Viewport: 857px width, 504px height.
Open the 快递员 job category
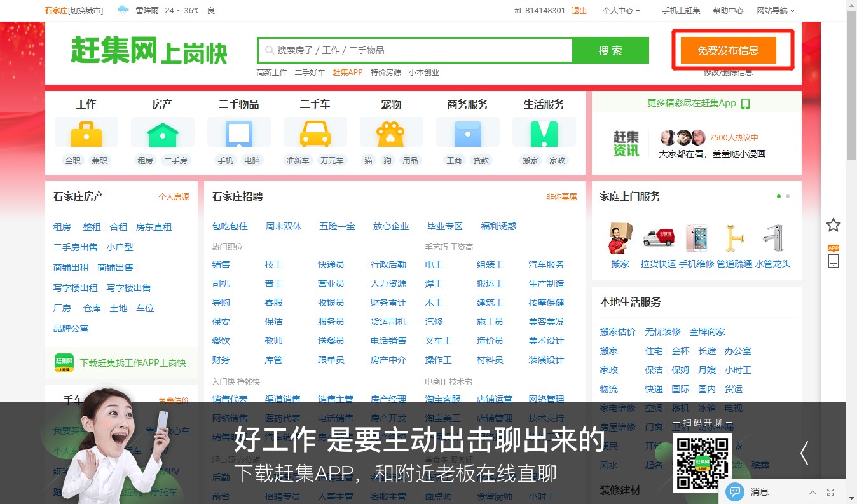pyautogui.click(x=331, y=264)
